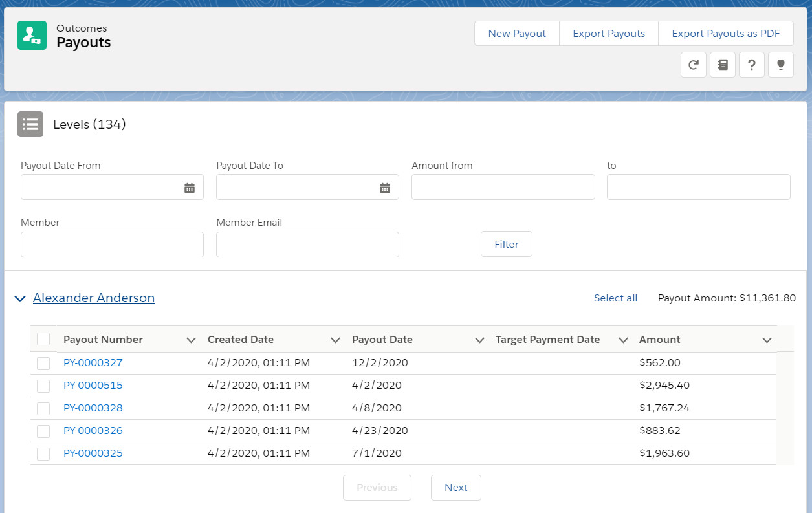Open payout PY-0000328 link

(93, 408)
